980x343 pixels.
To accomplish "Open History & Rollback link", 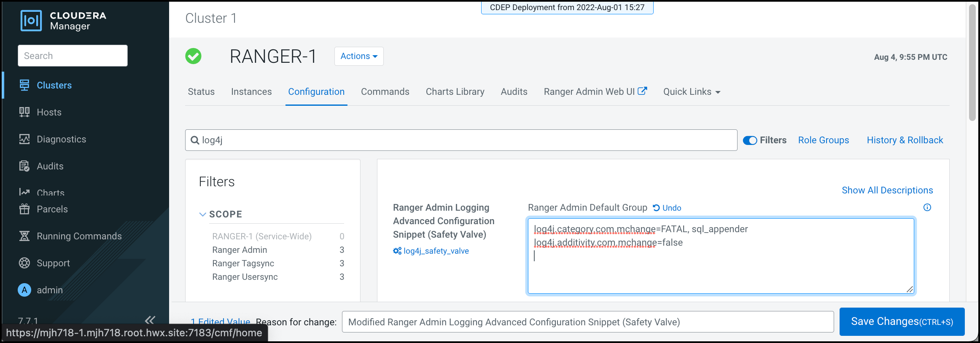I will 905,140.
